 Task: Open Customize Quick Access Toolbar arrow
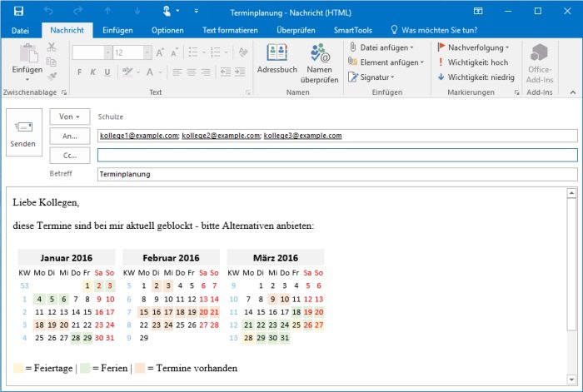click(x=196, y=11)
